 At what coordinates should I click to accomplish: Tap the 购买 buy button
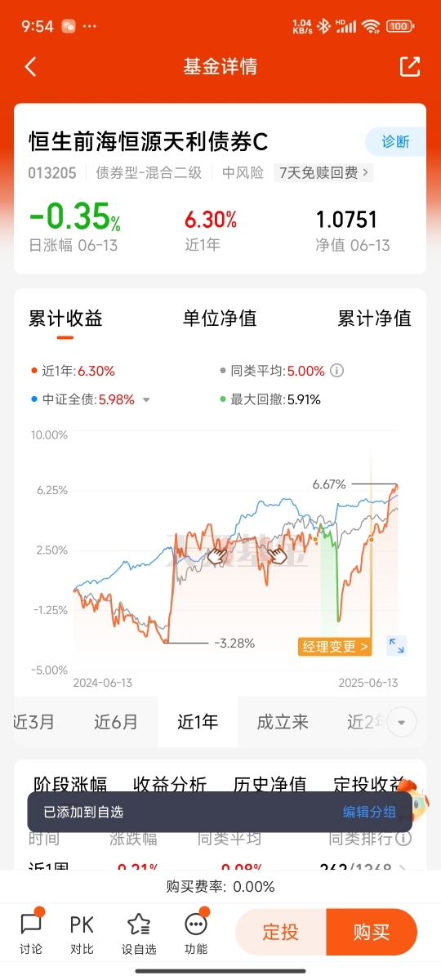pos(372,932)
